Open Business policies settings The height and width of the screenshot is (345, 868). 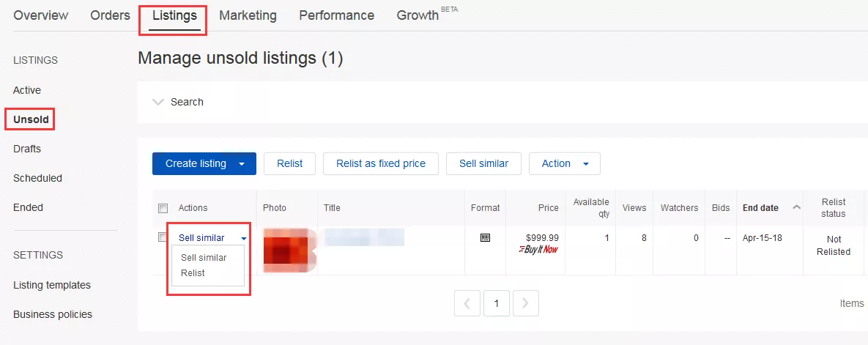tap(53, 314)
